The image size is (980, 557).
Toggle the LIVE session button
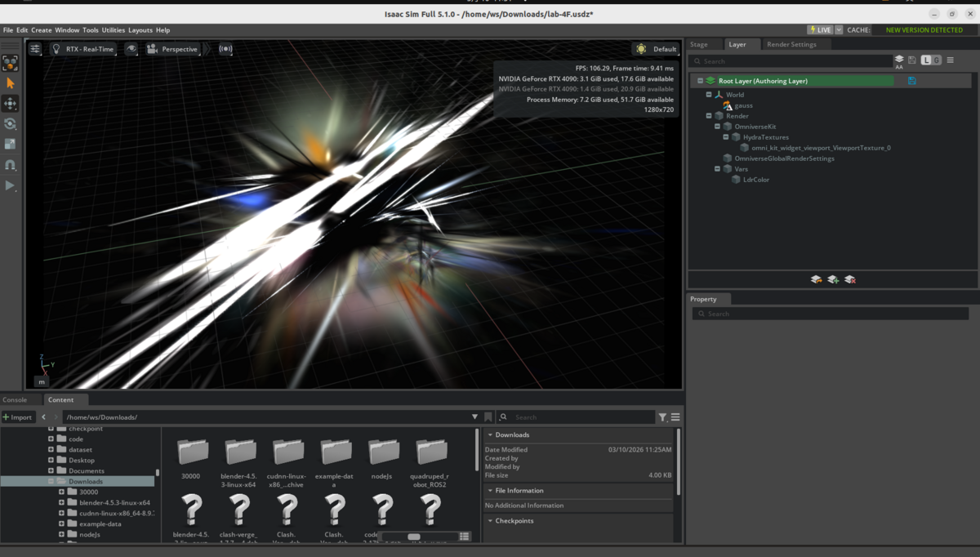coord(820,30)
